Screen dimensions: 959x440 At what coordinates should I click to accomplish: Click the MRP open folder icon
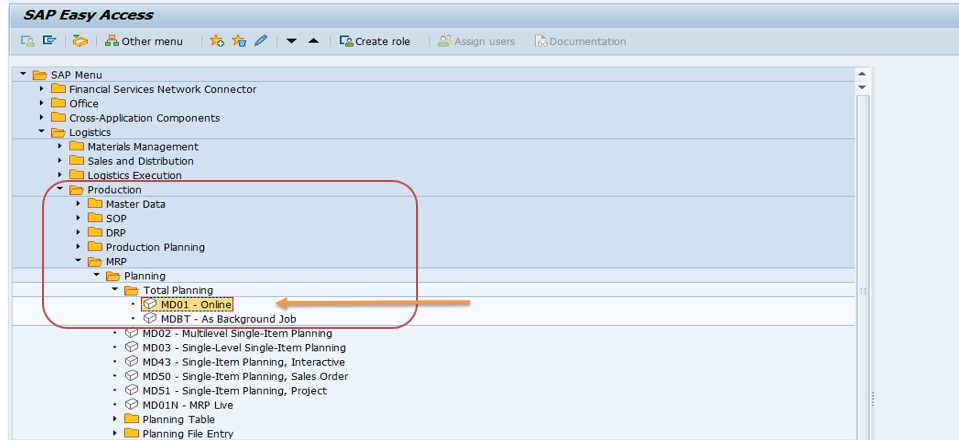click(x=95, y=261)
